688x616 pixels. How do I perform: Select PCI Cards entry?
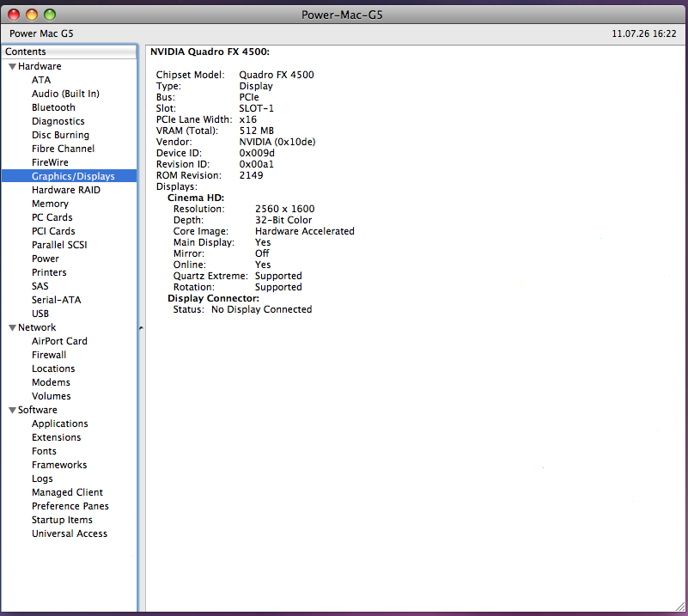click(x=53, y=231)
